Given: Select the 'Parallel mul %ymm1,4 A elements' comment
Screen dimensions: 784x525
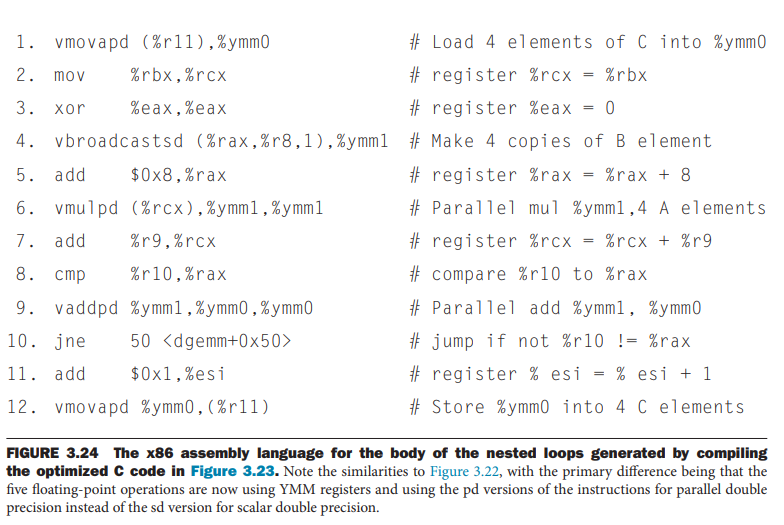Looking at the screenshot, I should [x=588, y=208].
